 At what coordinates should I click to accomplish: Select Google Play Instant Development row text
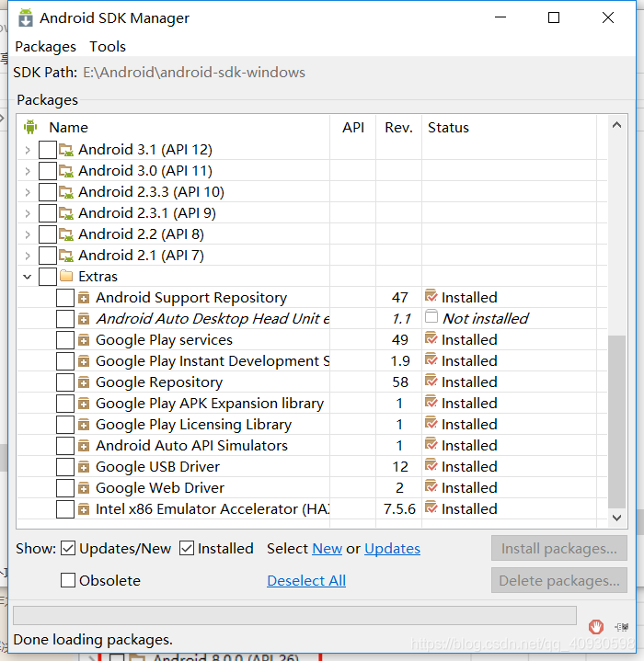point(213,361)
